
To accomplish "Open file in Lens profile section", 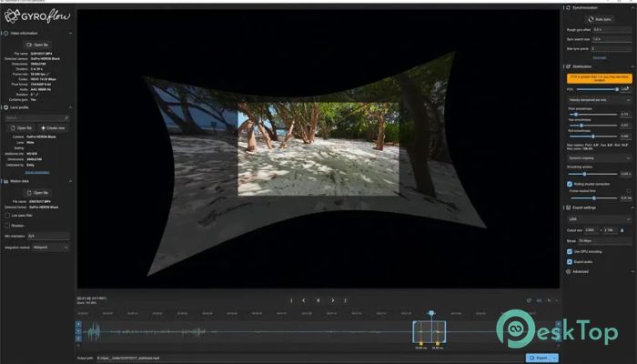I will tap(21, 128).
